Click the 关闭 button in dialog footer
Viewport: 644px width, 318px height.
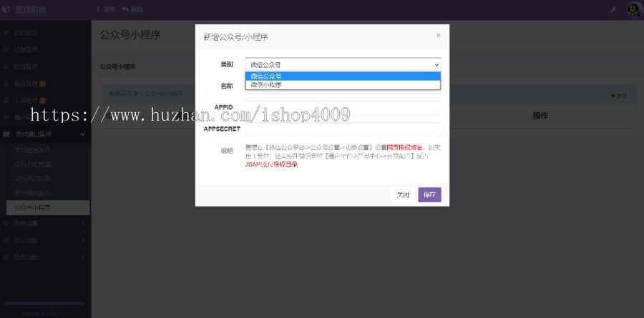coord(403,195)
